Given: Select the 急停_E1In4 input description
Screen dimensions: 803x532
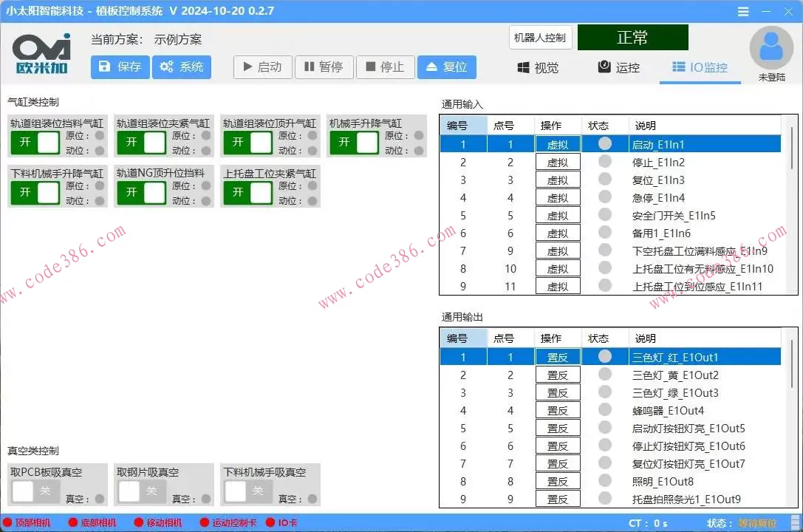Looking at the screenshot, I should click(x=658, y=198).
